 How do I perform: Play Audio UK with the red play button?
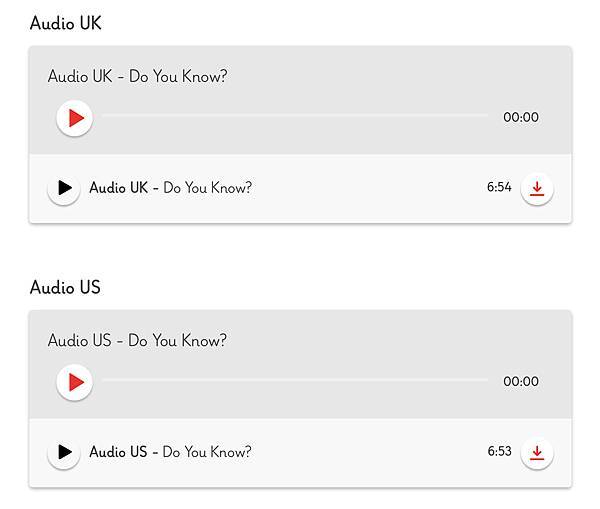point(75,118)
